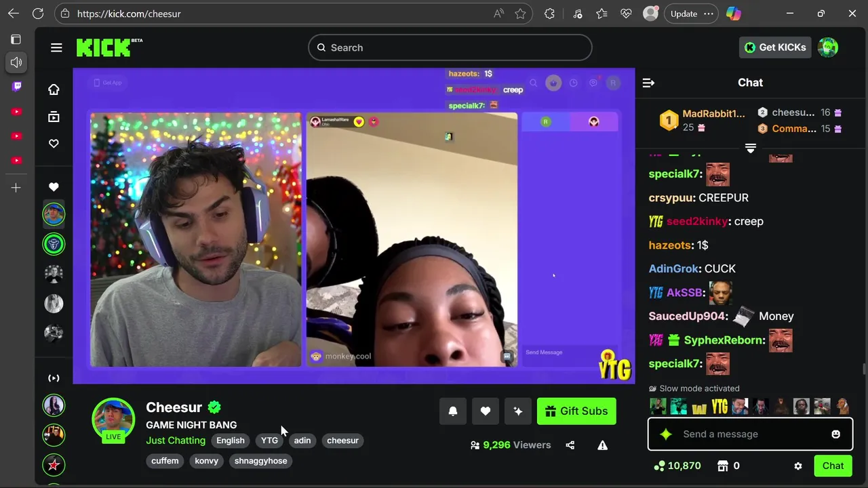
Task: Click the chat scrollbar thumb
Action: (864, 369)
